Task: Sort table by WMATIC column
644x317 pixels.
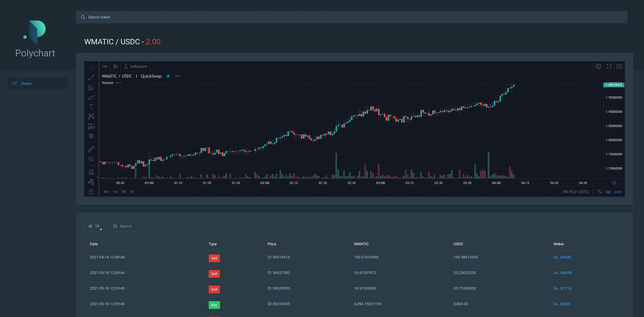Action: (361, 244)
